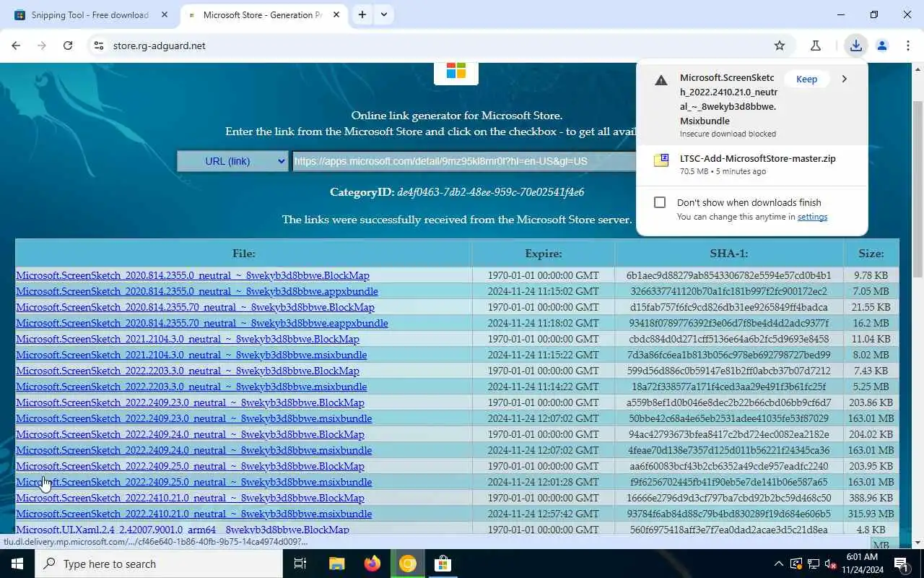924x578 pixels.
Task: Click the Expire column header
Action: 543,254
